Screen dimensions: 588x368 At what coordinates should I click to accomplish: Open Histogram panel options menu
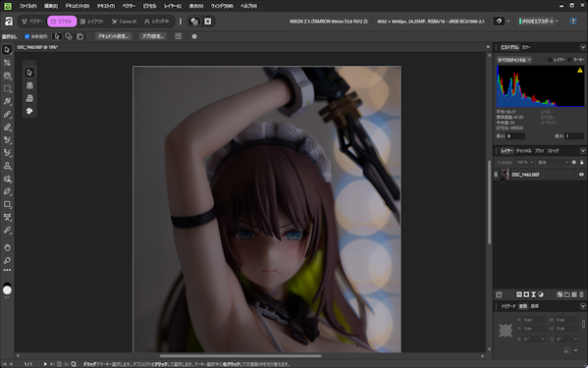pos(583,47)
